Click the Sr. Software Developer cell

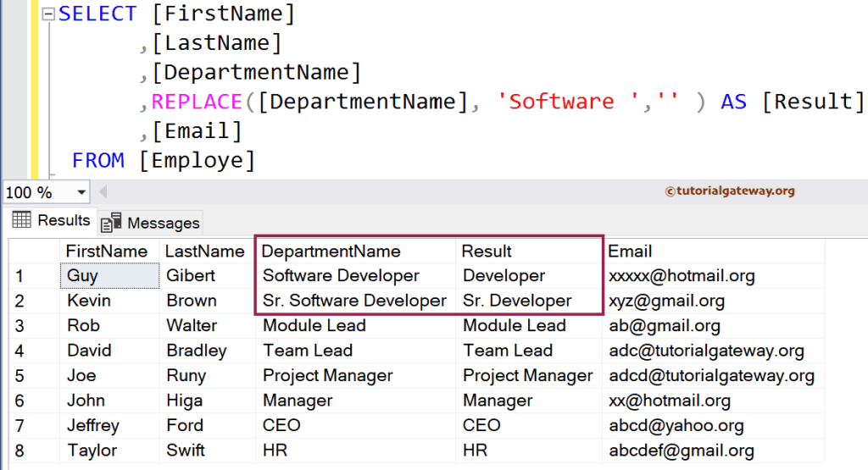355,301
